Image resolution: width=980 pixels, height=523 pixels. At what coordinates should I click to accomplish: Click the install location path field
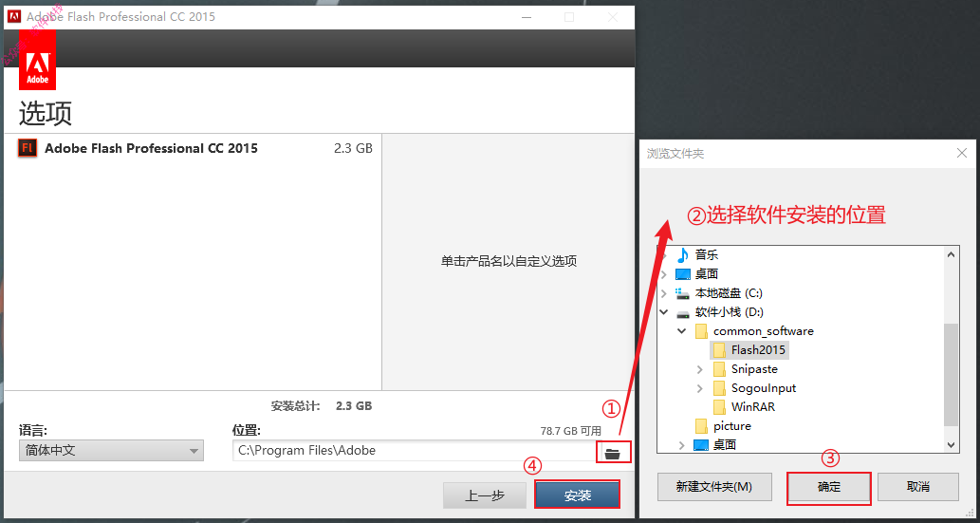[x=415, y=451]
